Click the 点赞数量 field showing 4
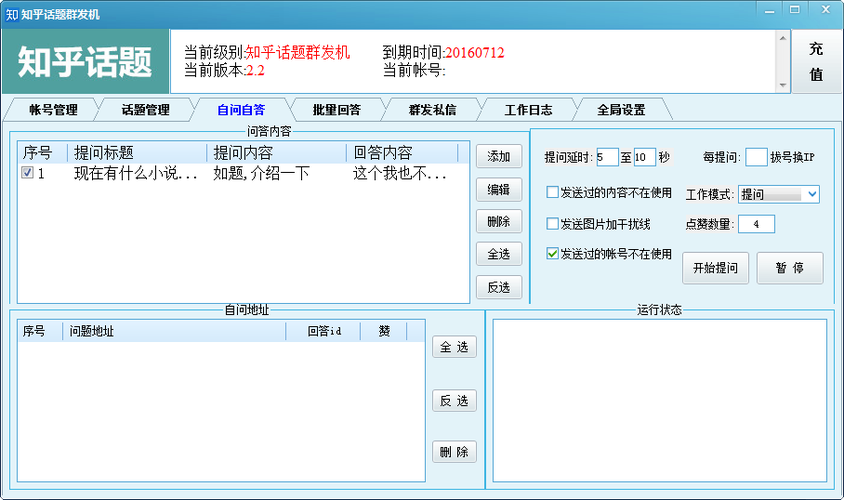This screenshot has width=844, height=500. (756, 224)
